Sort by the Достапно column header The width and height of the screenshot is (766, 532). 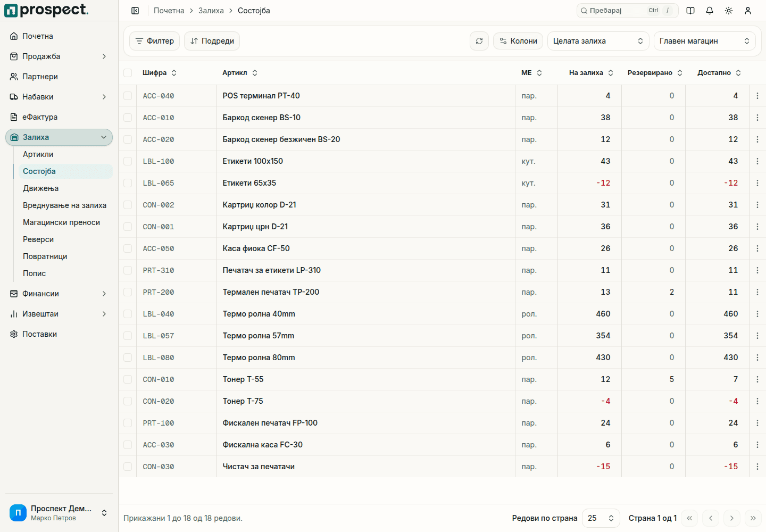click(x=719, y=73)
